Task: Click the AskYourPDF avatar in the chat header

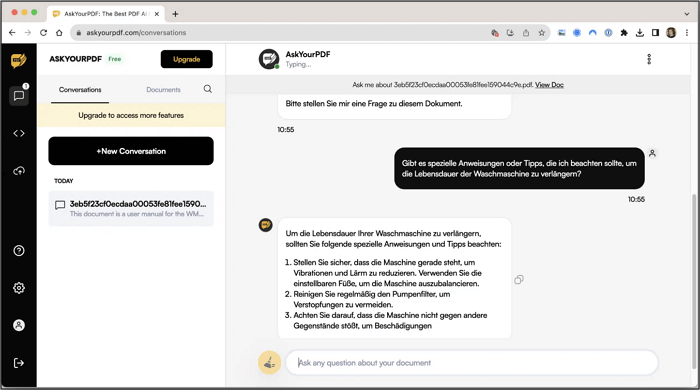Action: pyautogui.click(x=269, y=59)
